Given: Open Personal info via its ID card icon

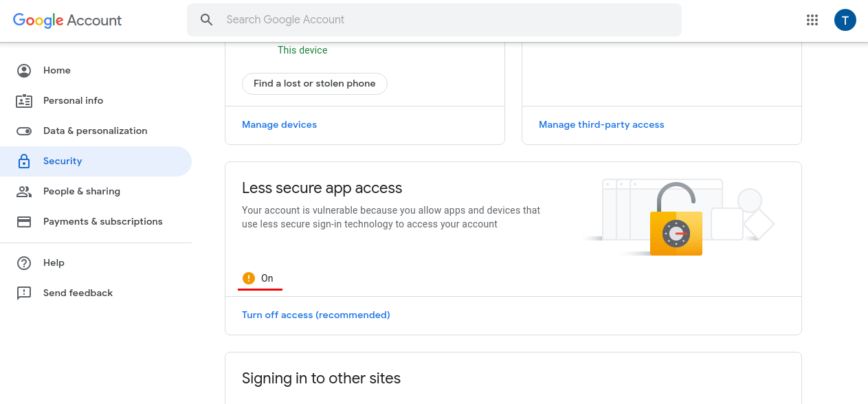Looking at the screenshot, I should point(25,100).
